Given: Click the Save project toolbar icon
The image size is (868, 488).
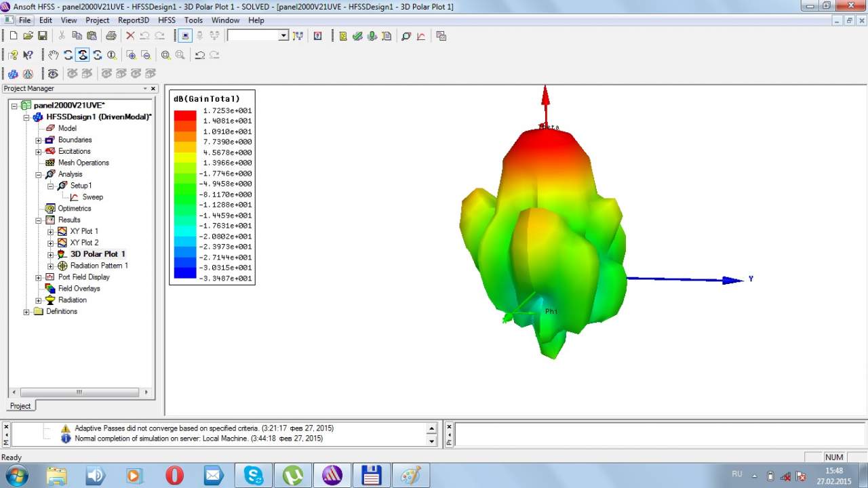Looking at the screenshot, I should coord(42,36).
